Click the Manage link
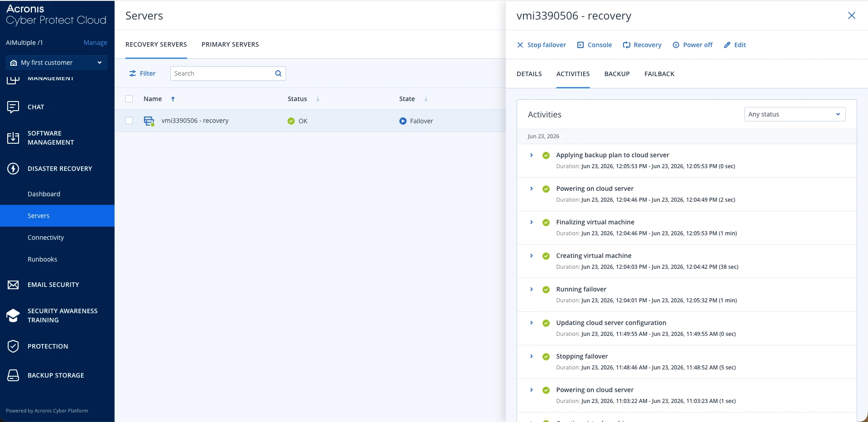The width and height of the screenshot is (868, 422). coord(96,43)
